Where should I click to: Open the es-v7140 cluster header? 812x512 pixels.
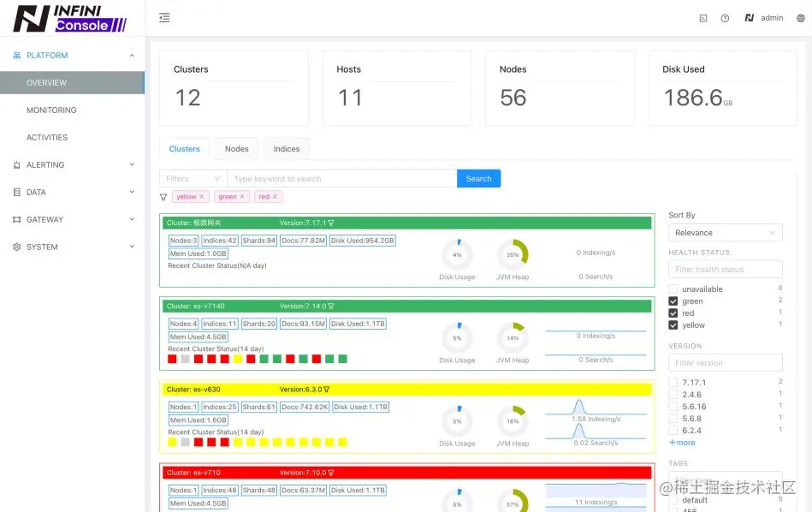[x=407, y=307]
